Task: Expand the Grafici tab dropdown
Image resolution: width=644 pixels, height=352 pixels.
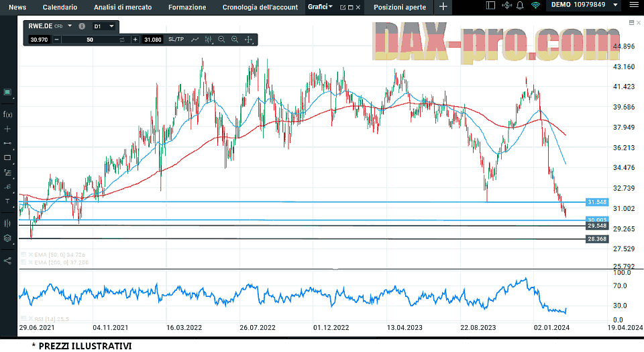Action: (321, 7)
